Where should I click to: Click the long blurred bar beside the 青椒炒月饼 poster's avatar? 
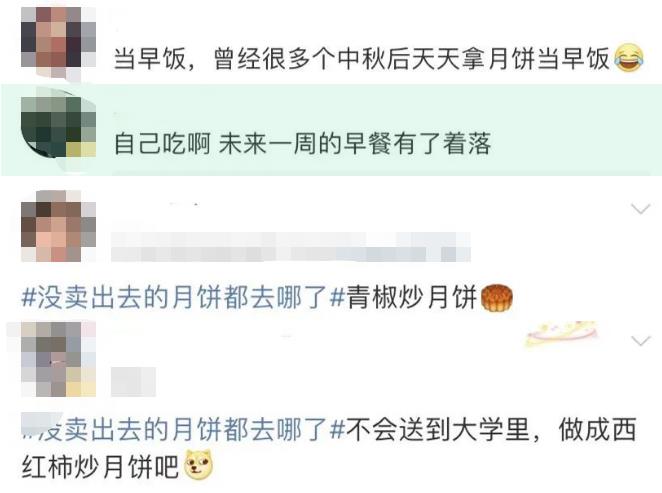click(x=291, y=247)
